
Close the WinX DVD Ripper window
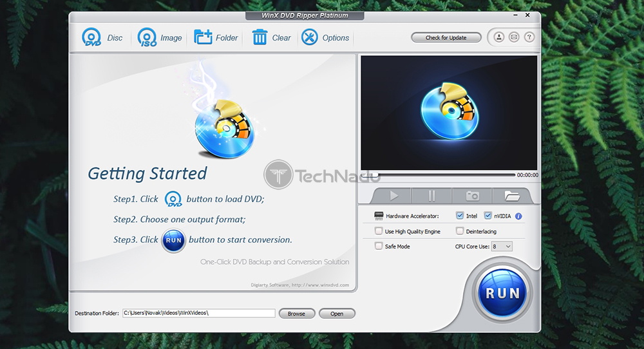click(x=527, y=15)
